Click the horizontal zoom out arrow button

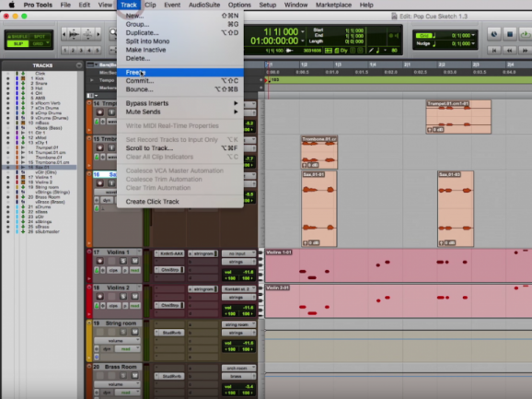pos(64,34)
